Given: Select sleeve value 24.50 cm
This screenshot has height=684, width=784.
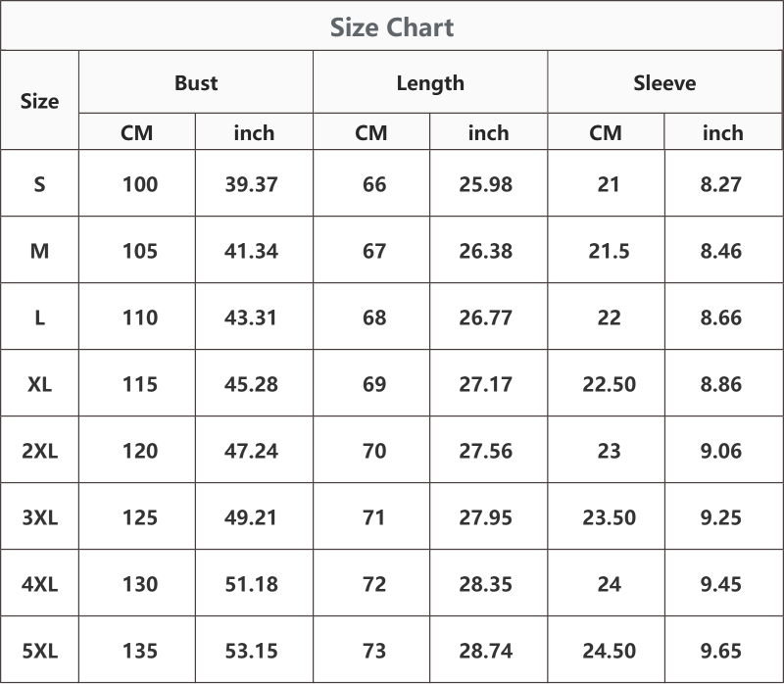Looking at the screenshot, I should click(609, 651).
